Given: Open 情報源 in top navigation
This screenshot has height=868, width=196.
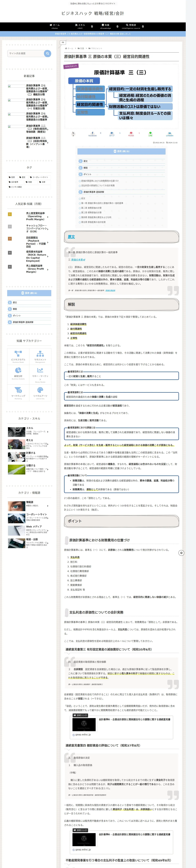Looking at the screenshot, I should (131, 26).
